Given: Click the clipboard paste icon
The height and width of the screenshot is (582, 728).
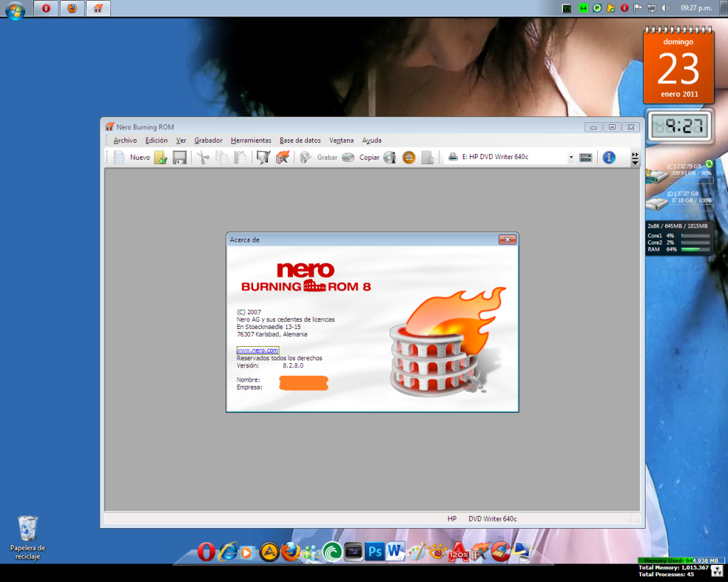Looking at the screenshot, I should click(240, 157).
